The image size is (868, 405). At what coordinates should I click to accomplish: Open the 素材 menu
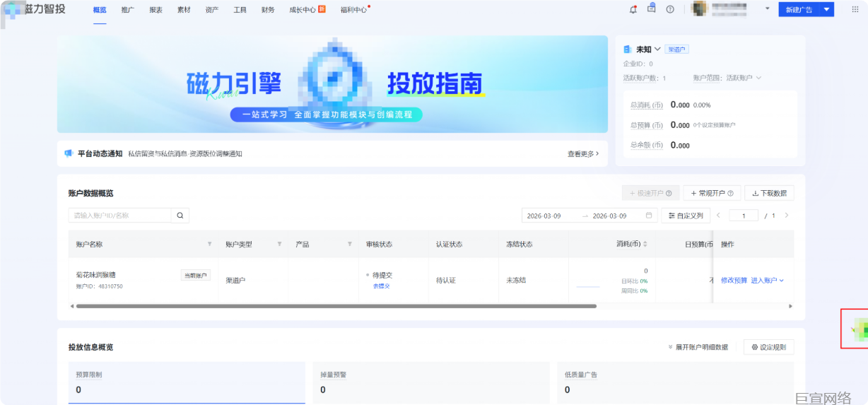(184, 10)
